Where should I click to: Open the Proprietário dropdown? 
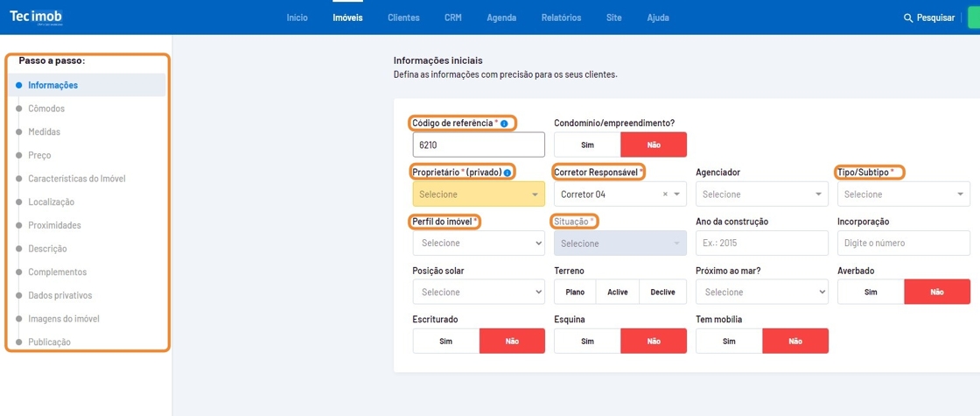478,194
